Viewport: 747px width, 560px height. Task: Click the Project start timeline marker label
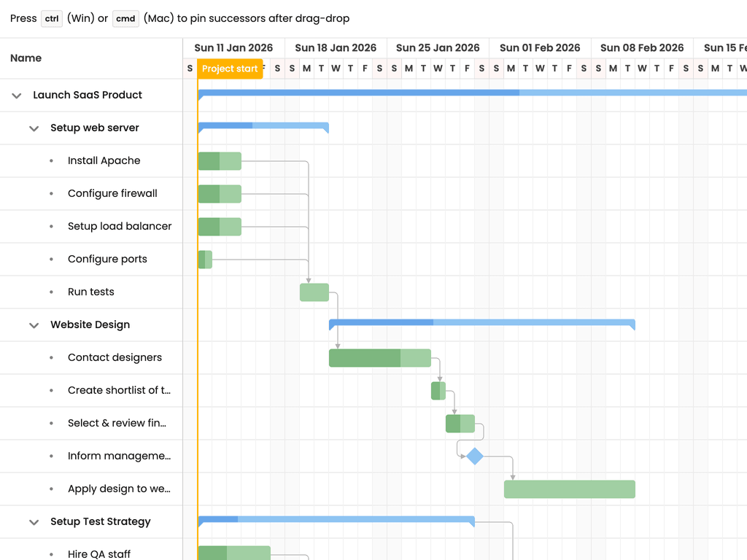(x=230, y=69)
